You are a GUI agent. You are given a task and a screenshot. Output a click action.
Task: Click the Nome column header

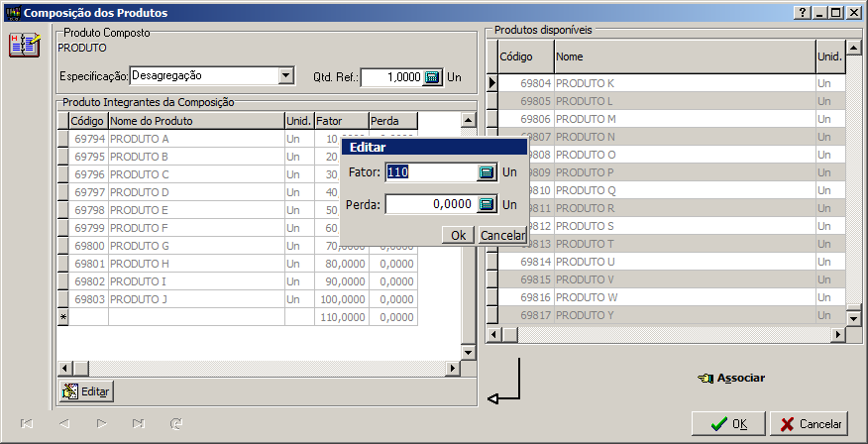pyautogui.click(x=684, y=57)
